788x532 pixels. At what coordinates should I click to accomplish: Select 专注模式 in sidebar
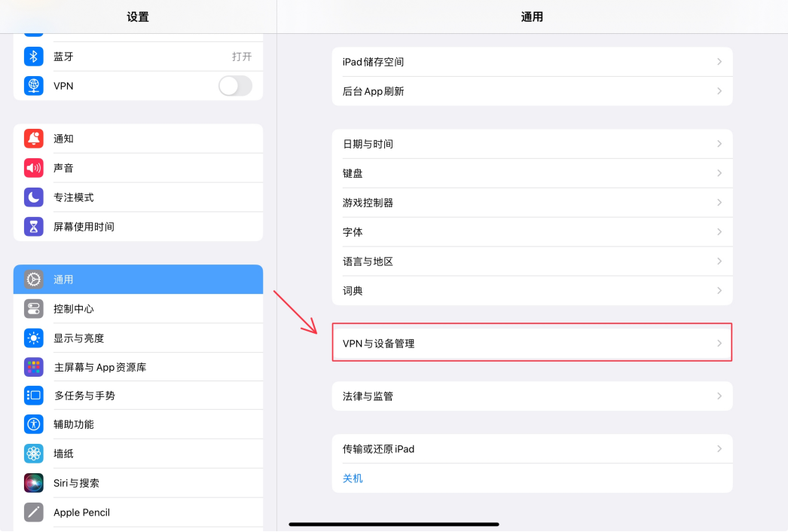138,197
